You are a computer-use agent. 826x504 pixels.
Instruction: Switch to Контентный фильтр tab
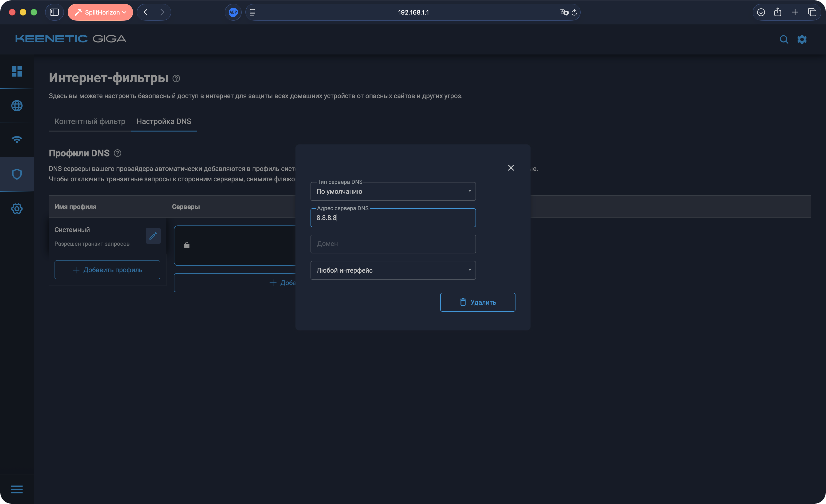click(x=90, y=121)
